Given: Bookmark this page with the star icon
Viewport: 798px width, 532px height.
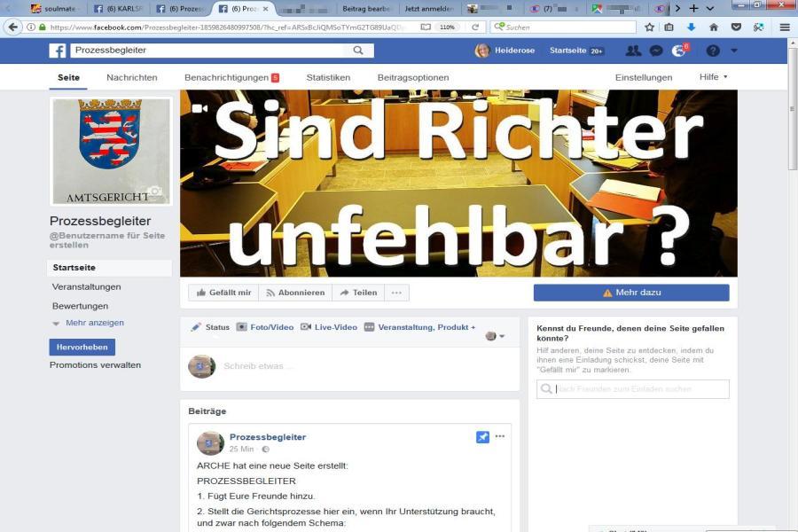Looking at the screenshot, I should coord(649,27).
